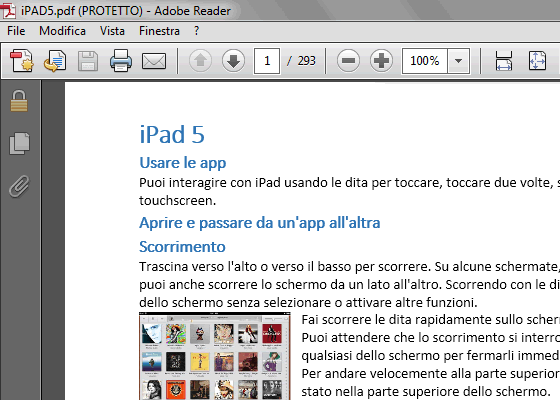Open the Vista menu

tap(112, 31)
